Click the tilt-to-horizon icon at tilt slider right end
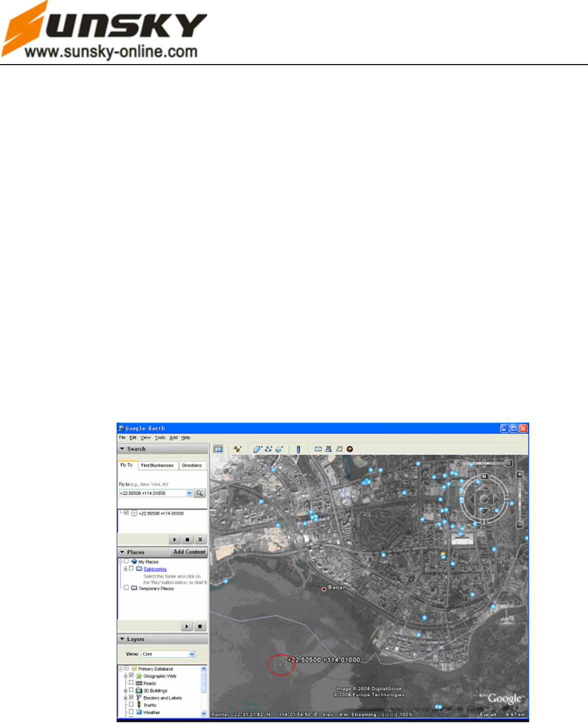The height and width of the screenshot is (723, 588). click(x=509, y=463)
